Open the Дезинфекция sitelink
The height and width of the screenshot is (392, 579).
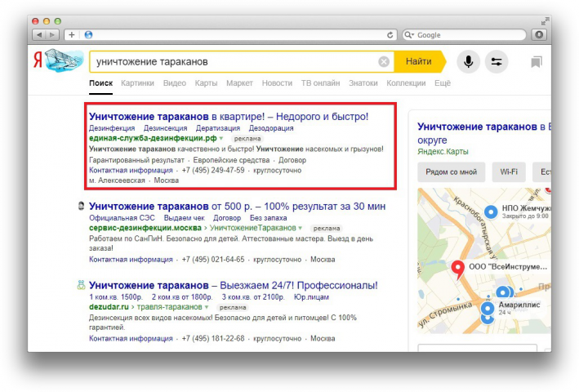pos(112,128)
